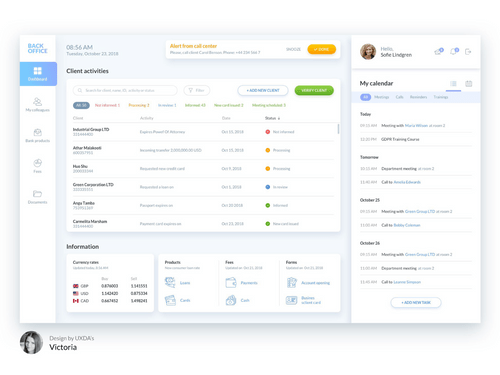The image size is (500, 375).
Task: Open the Cards product icon
Action: point(170,300)
